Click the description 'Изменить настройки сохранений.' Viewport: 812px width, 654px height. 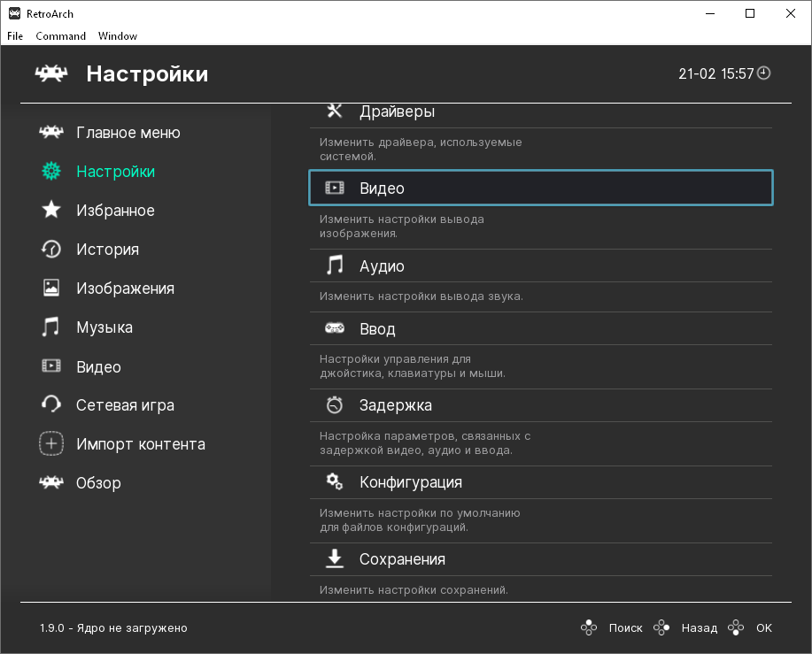click(414, 590)
